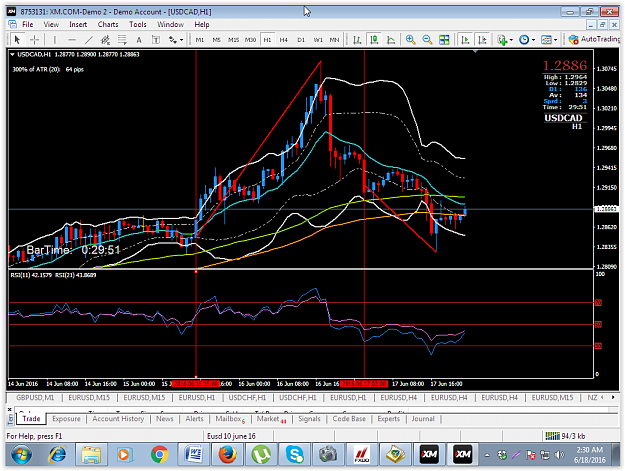Select the cursor arrow tool

pos(17,39)
